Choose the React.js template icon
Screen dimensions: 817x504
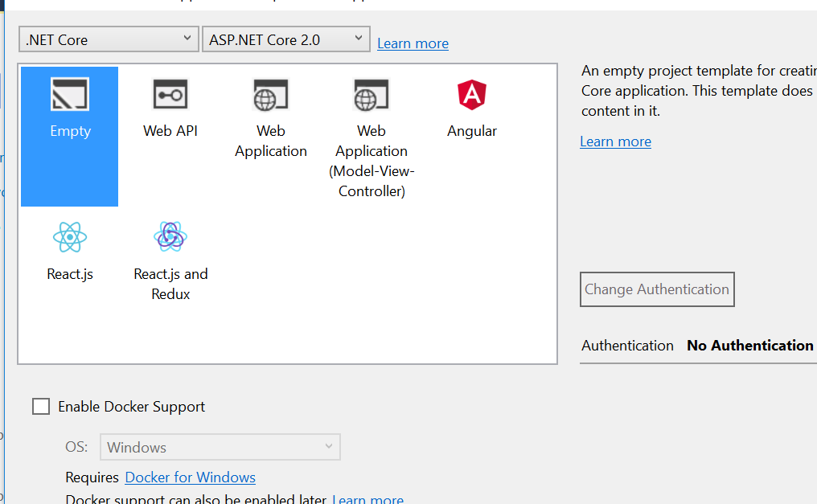pos(70,237)
